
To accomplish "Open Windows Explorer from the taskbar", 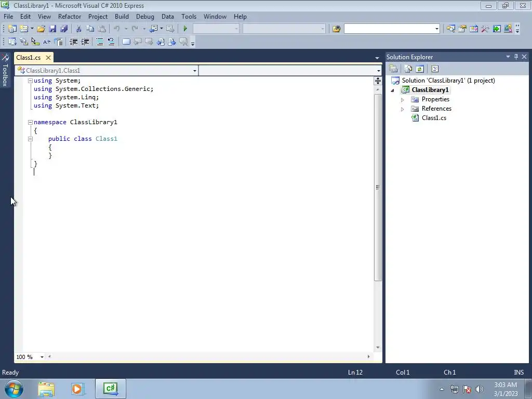I will (x=46, y=389).
